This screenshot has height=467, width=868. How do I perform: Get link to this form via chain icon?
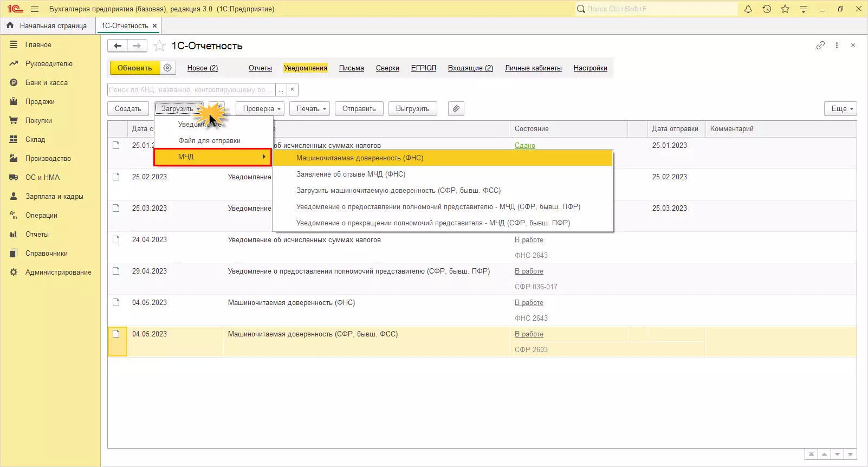[820, 46]
